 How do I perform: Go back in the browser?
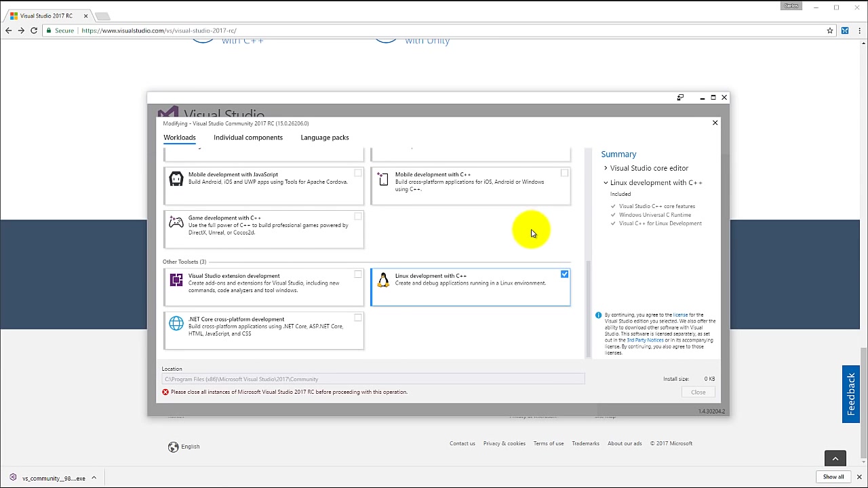(x=8, y=30)
